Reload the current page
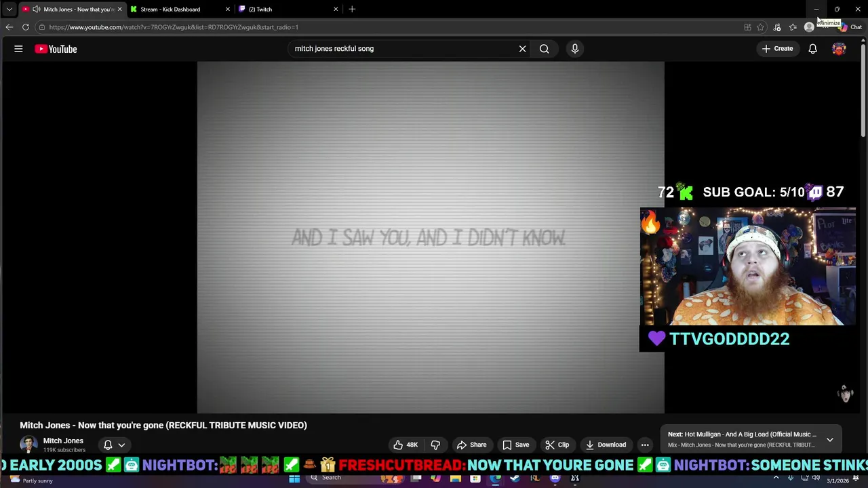The image size is (868, 488). pos(26,27)
